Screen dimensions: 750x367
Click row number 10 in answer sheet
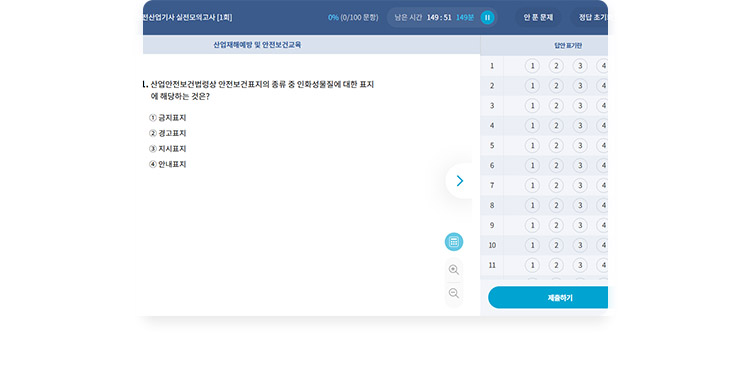[492, 245]
